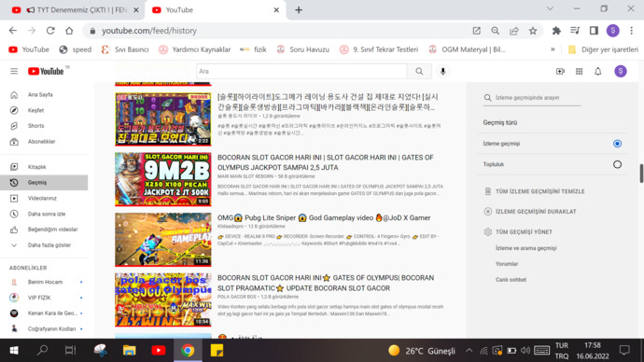Open File Explorer on taskbar
Image resolution: width=644 pixels, height=362 pixels.
click(x=130, y=351)
